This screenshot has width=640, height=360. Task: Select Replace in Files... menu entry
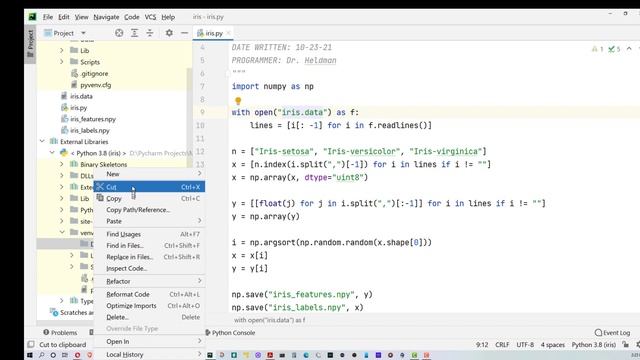point(149,257)
